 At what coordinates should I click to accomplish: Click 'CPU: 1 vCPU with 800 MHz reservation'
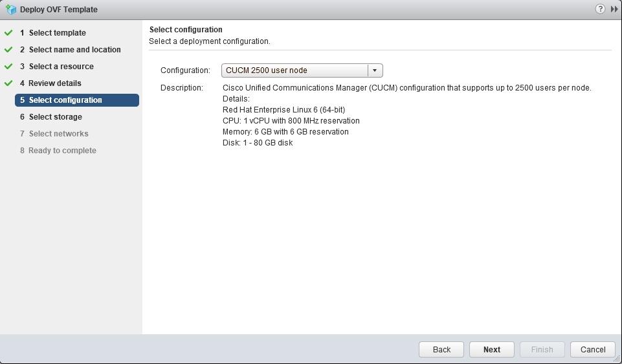[291, 121]
